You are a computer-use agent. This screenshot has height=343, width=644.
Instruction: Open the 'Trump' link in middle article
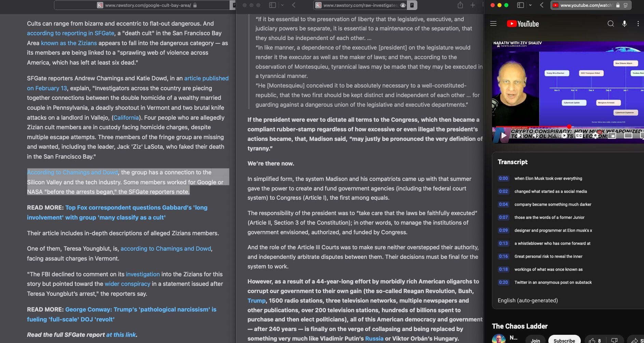coord(257,301)
